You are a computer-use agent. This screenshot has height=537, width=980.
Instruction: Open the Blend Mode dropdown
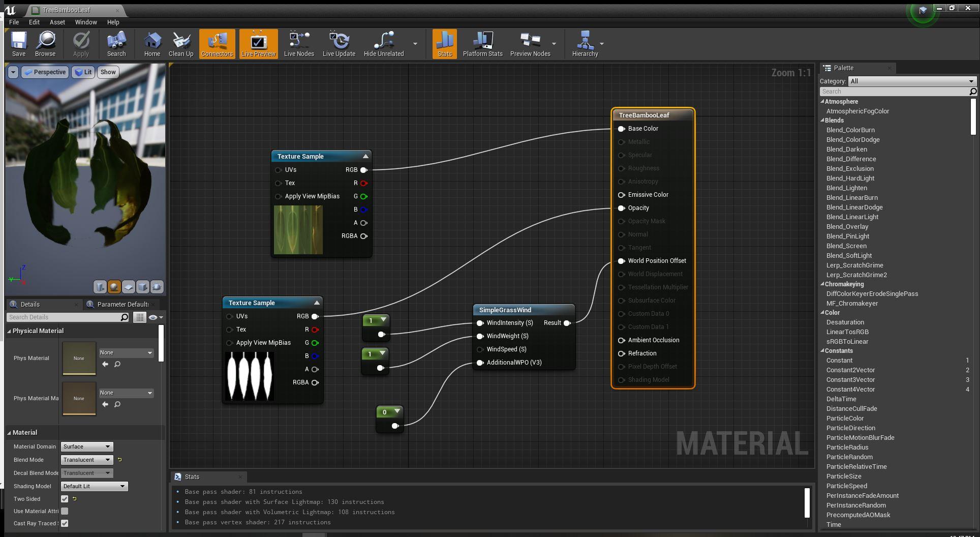point(87,460)
